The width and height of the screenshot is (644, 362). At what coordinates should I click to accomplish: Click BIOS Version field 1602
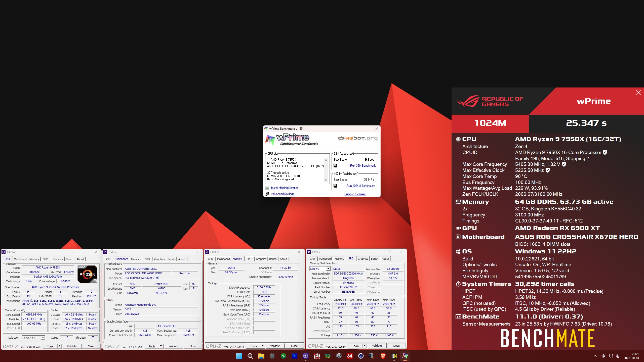click(x=161, y=309)
